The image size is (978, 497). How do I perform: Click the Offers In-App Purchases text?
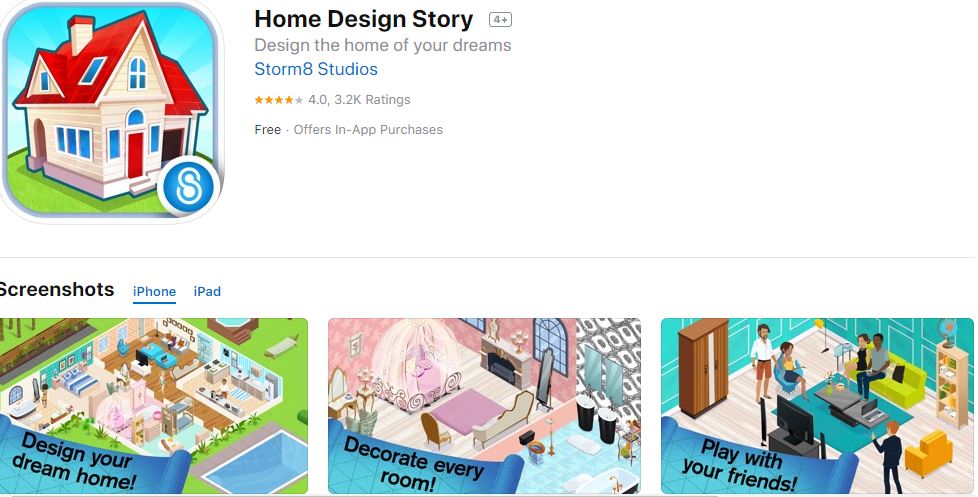coord(368,130)
